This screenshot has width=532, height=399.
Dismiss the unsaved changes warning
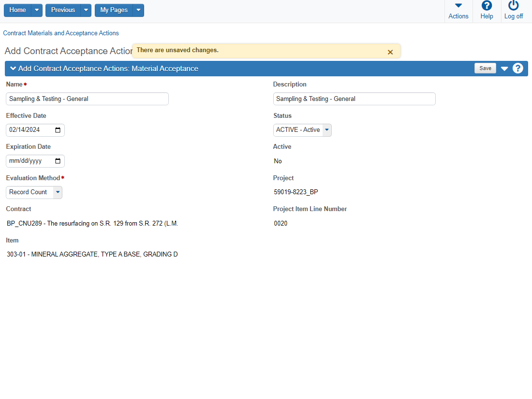click(x=390, y=52)
